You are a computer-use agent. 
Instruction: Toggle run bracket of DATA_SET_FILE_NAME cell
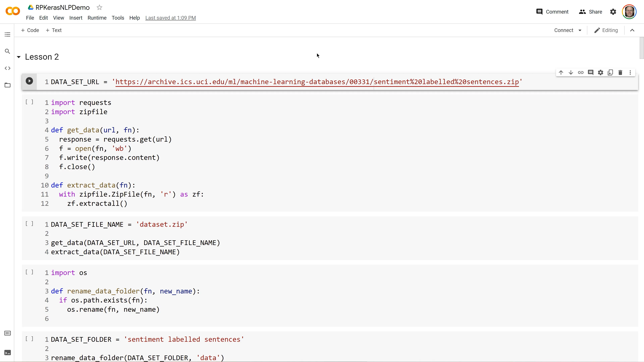pyautogui.click(x=29, y=224)
